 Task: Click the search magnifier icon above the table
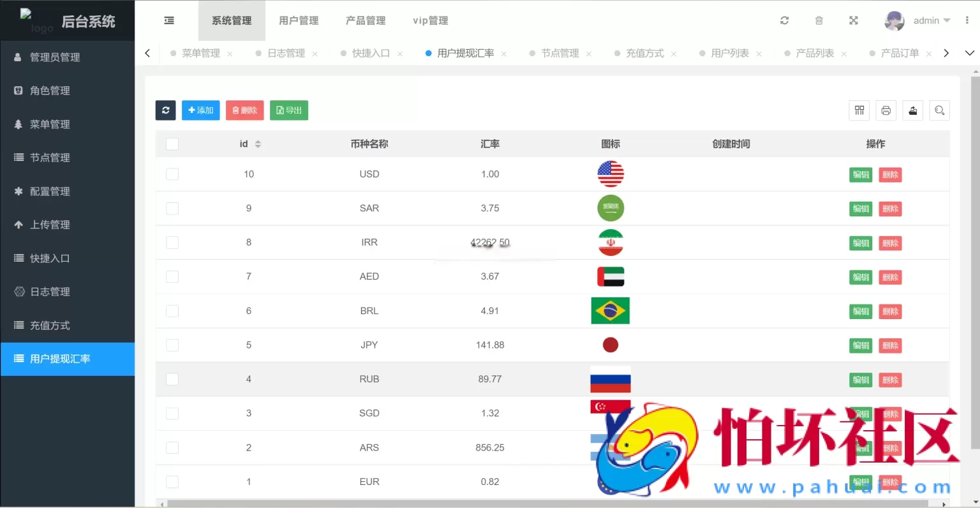click(x=939, y=110)
